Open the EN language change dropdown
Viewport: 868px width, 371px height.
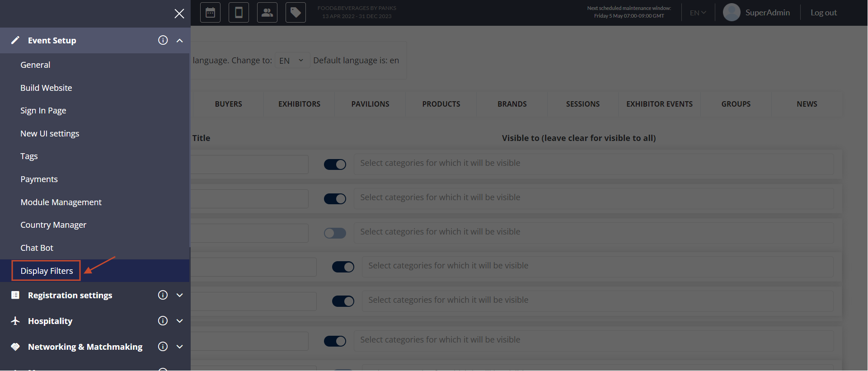[x=291, y=61]
